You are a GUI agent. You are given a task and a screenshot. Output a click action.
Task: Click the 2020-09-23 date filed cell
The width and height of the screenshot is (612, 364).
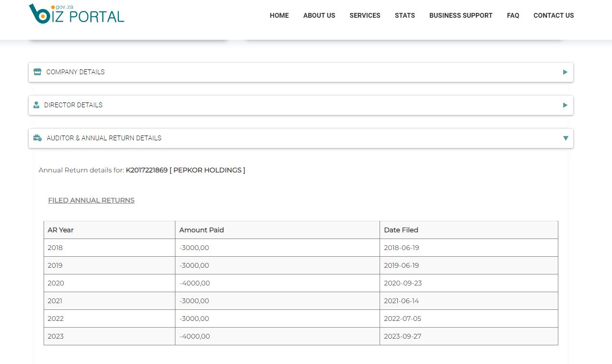[x=403, y=283]
